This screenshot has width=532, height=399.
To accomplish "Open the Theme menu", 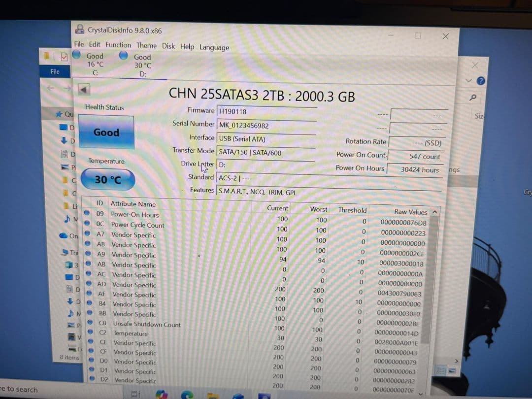I will (146, 45).
